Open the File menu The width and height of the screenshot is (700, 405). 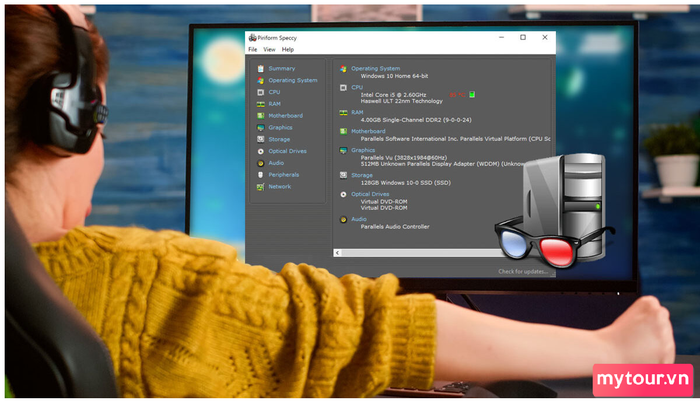tap(252, 49)
